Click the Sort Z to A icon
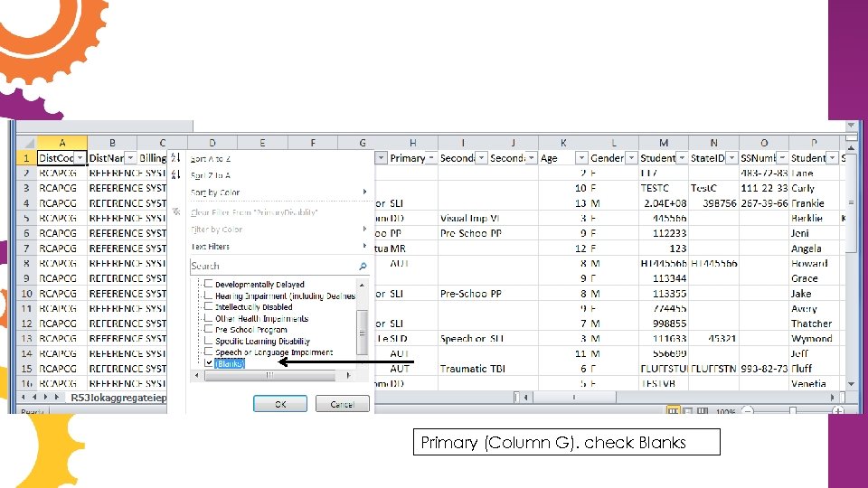868x488 pixels. point(176,174)
